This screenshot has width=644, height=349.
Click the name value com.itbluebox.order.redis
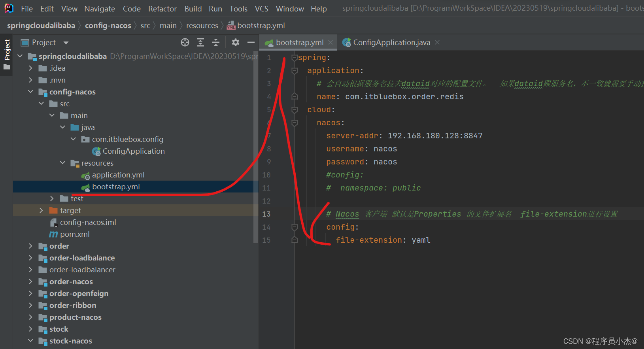(404, 97)
